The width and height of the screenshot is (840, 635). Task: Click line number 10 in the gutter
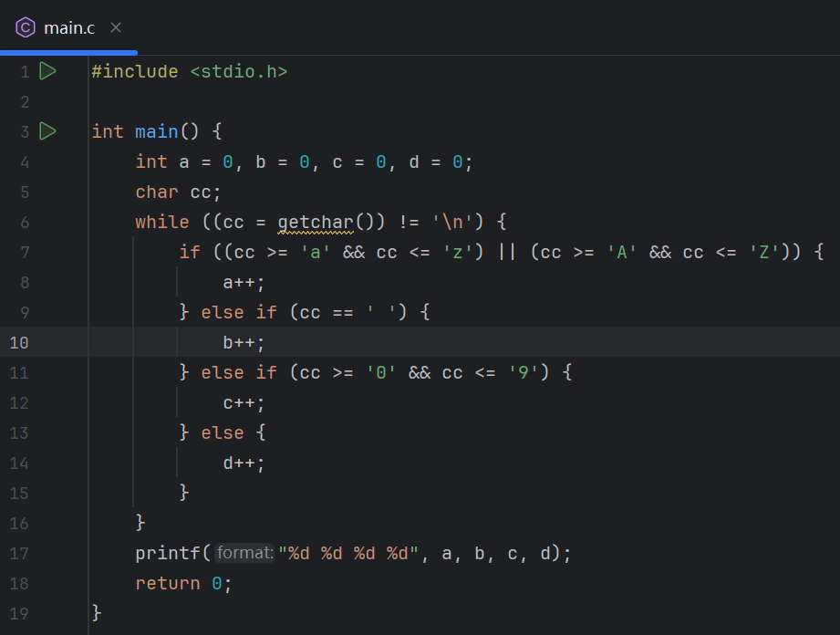[19, 342]
